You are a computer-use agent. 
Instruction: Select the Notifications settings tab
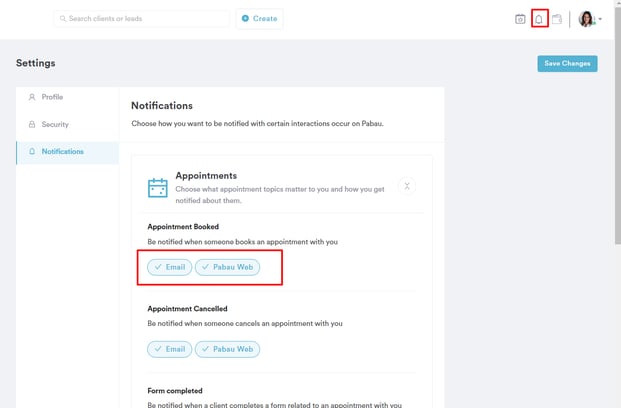pos(62,152)
